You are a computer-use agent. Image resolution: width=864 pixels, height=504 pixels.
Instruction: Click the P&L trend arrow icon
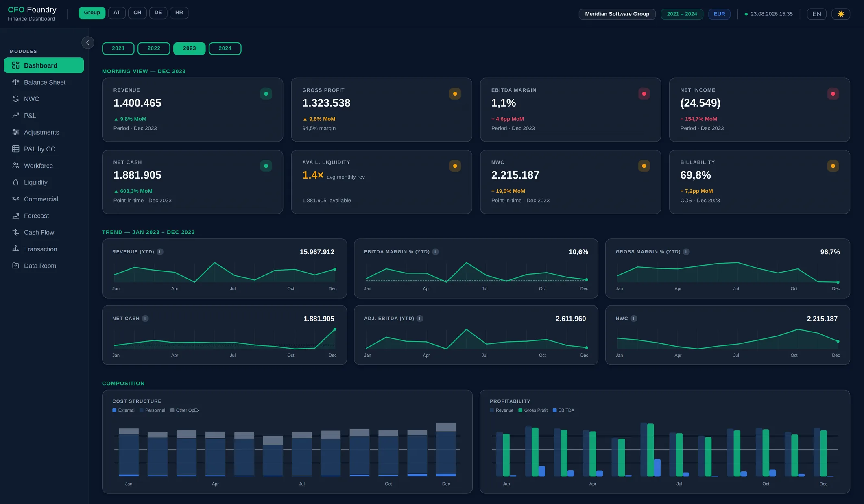click(x=15, y=116)
